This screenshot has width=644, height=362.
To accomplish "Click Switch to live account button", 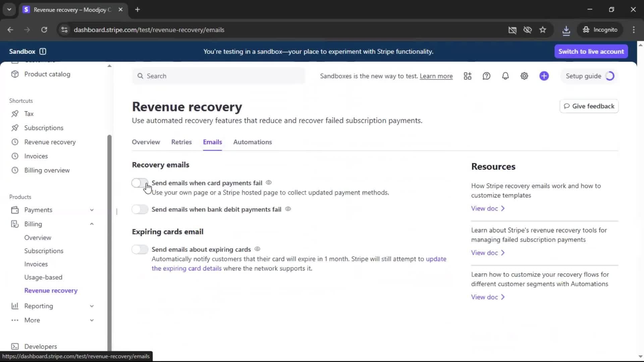I will coord(591,52).
